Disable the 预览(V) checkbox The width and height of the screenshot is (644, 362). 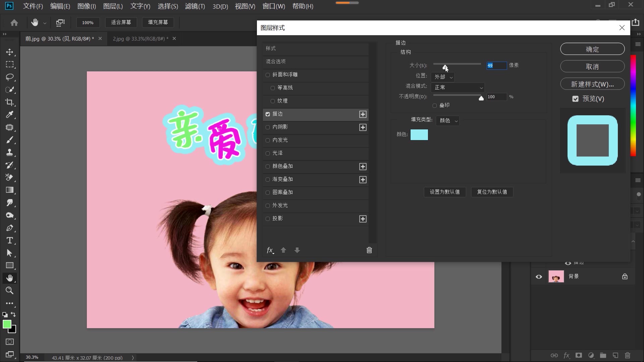[576, 99]
